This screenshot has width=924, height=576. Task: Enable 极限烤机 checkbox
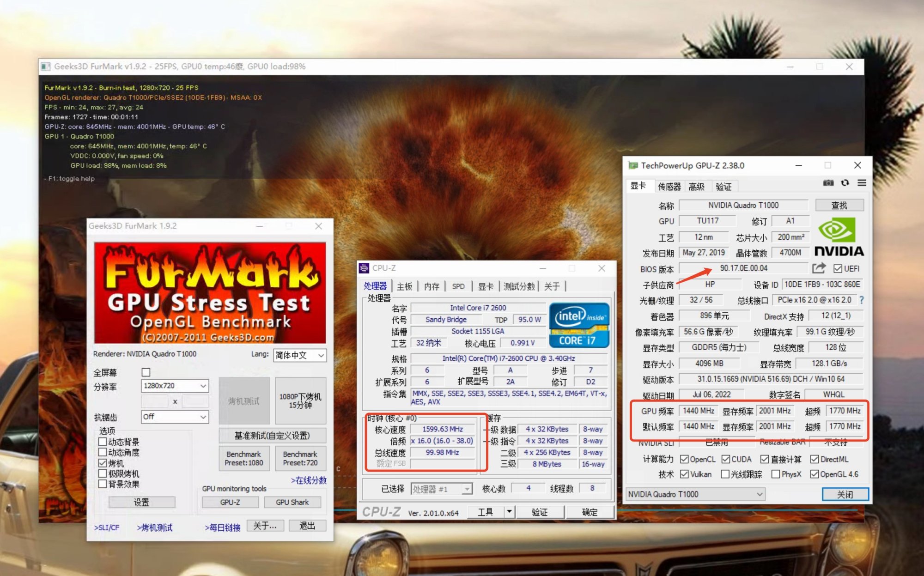(103, 473)
